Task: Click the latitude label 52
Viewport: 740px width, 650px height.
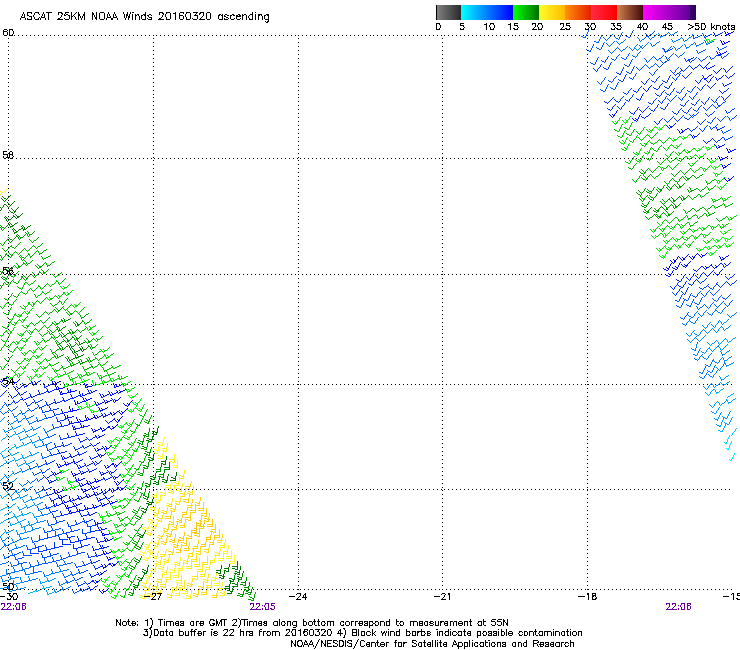Action: [x=8, y=486]
